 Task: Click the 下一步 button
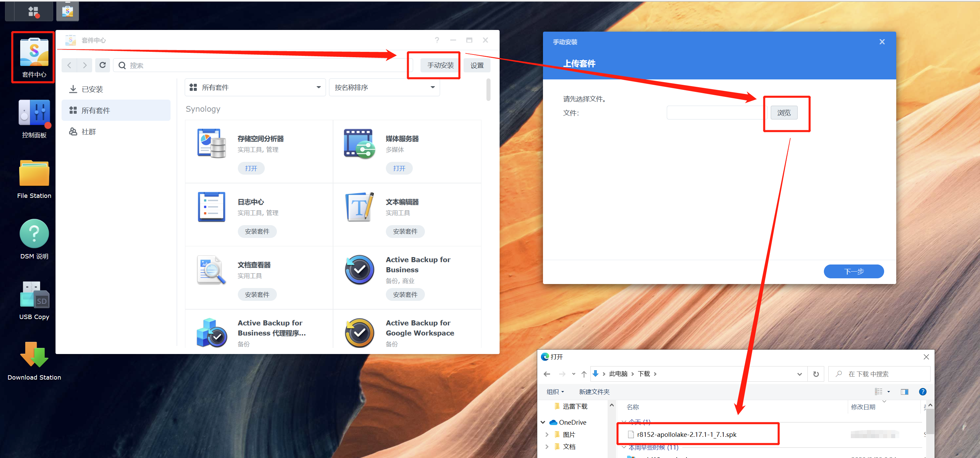click(x=854, y=271)
